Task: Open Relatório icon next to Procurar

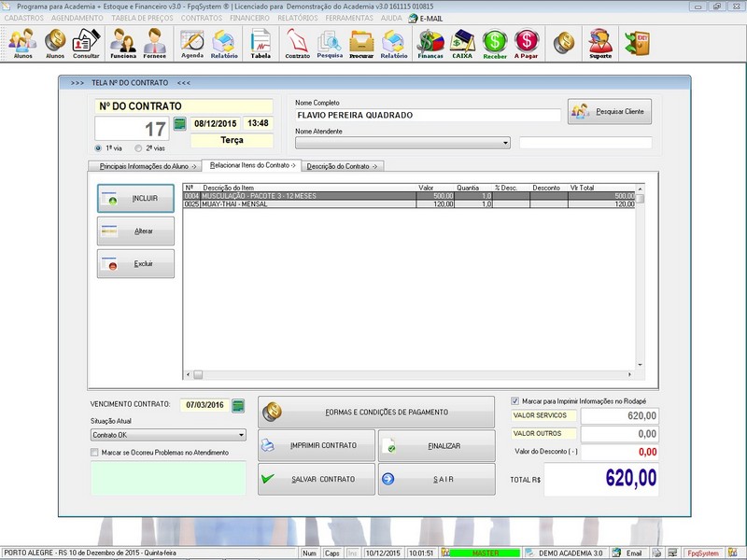Action: [x=394, y=43]
